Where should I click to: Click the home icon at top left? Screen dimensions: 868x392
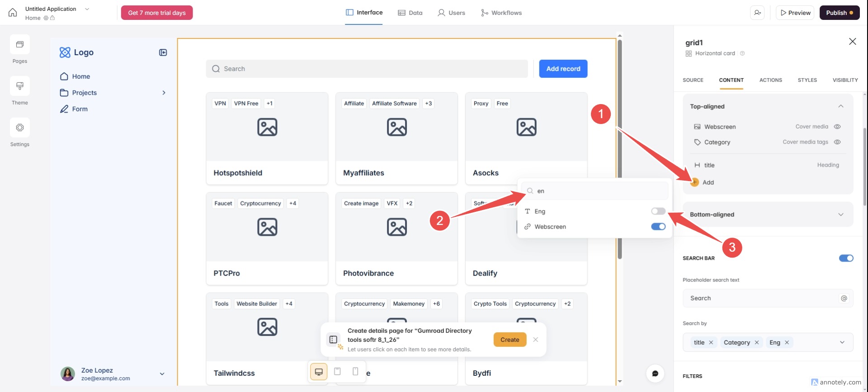pos(13,13)
